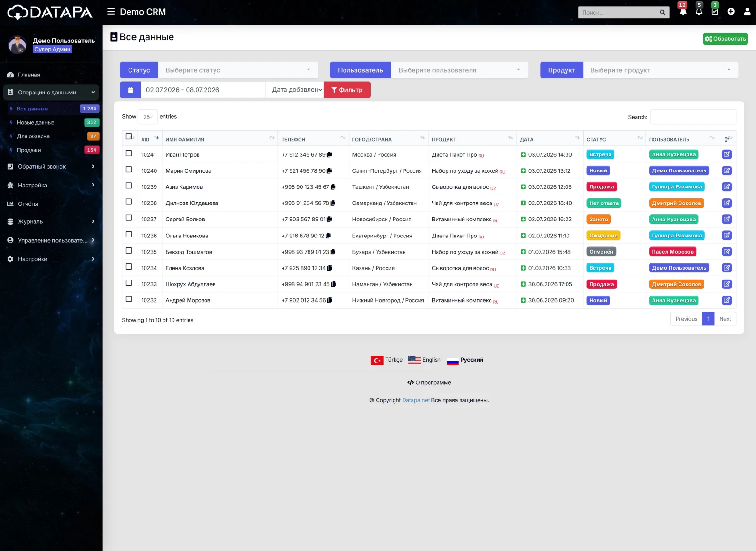Edit record 10236 Ольга Новикова

727,235
